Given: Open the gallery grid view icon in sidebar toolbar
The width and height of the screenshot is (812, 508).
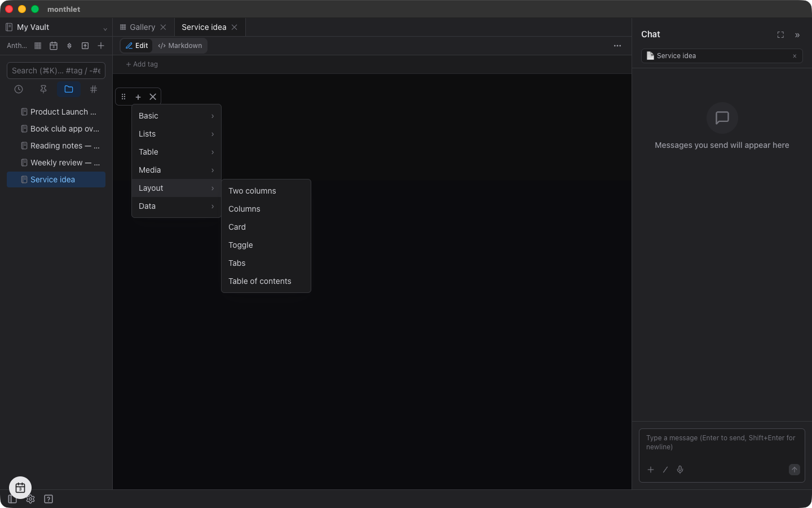Looking at the screenshot, I should [38, 46].
